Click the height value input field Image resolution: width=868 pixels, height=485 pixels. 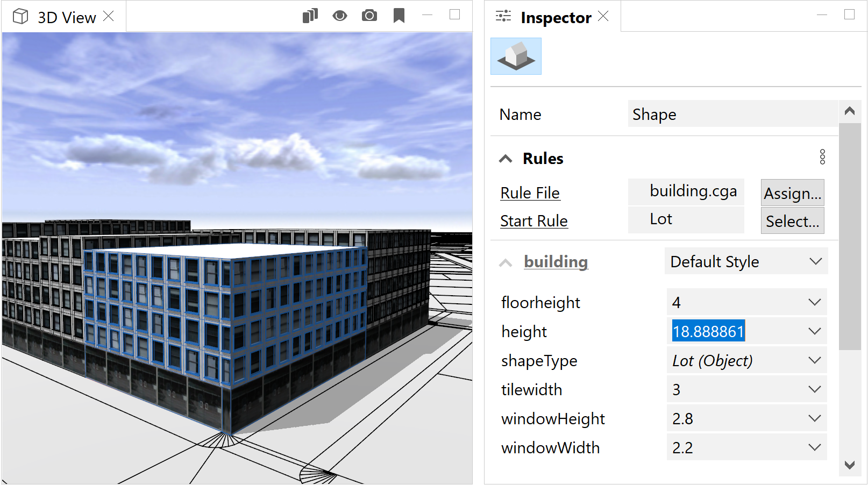click(708, 331)
